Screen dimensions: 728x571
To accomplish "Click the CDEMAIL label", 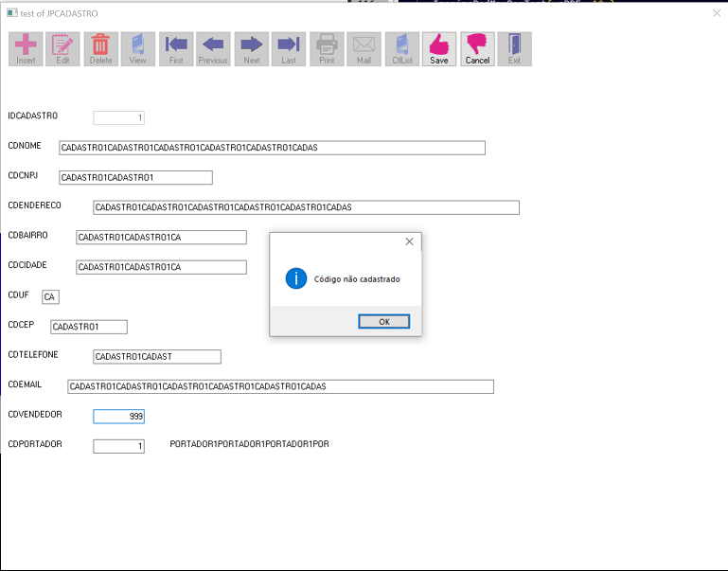I will (25, 384).
